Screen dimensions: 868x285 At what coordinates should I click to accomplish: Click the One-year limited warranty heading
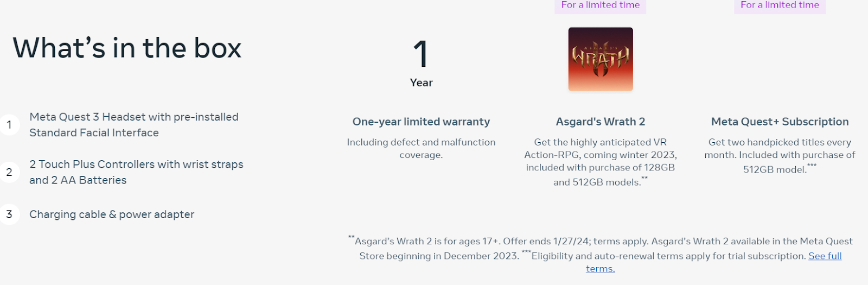point(421,122)
